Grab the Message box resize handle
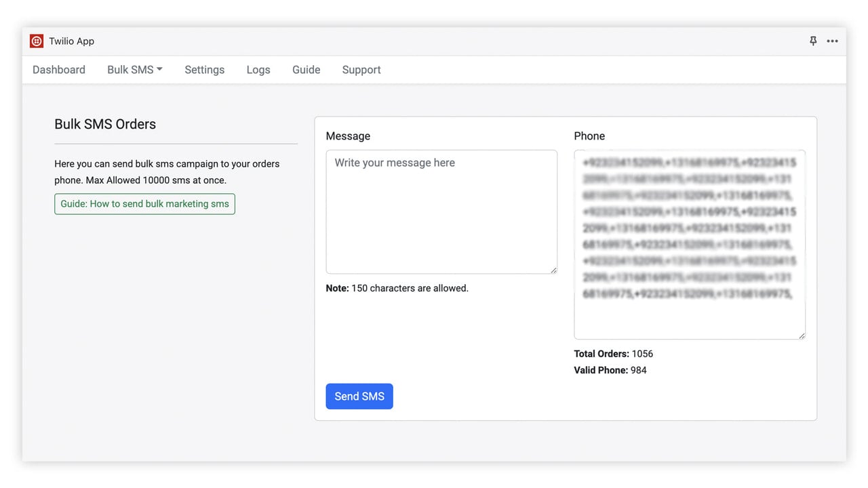The height and width of the screenshot is (488, 868). click(553, 270)
